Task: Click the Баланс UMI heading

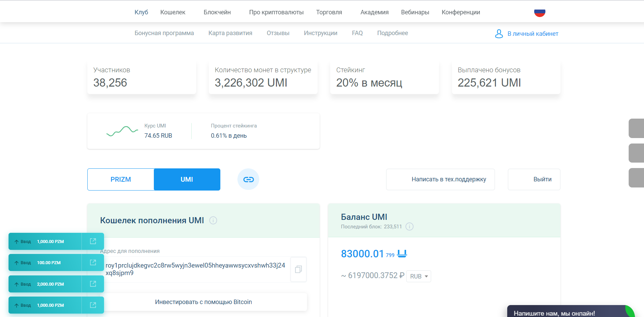Action: (x=364, y=217)
